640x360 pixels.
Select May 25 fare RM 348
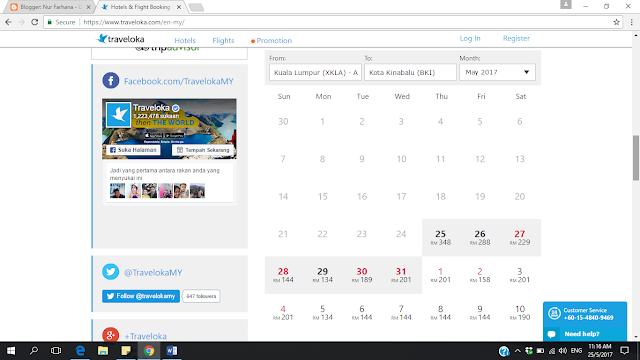(x=441, y=238)
